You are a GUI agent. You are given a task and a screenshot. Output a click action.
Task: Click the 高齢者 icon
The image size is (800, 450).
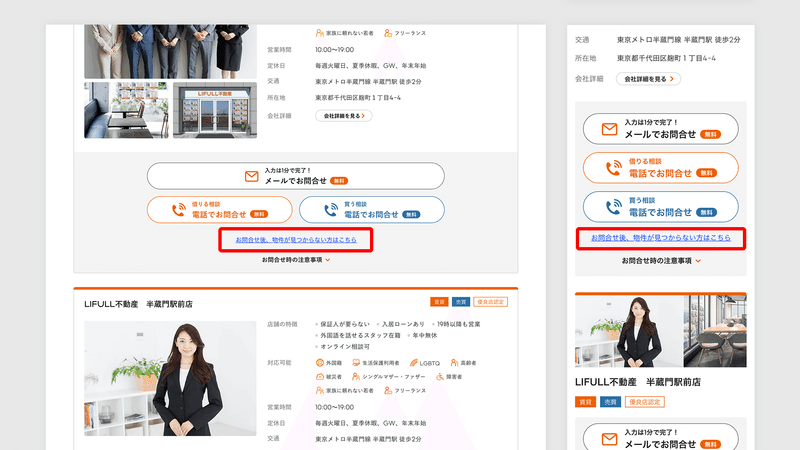[x=454, y=363]
